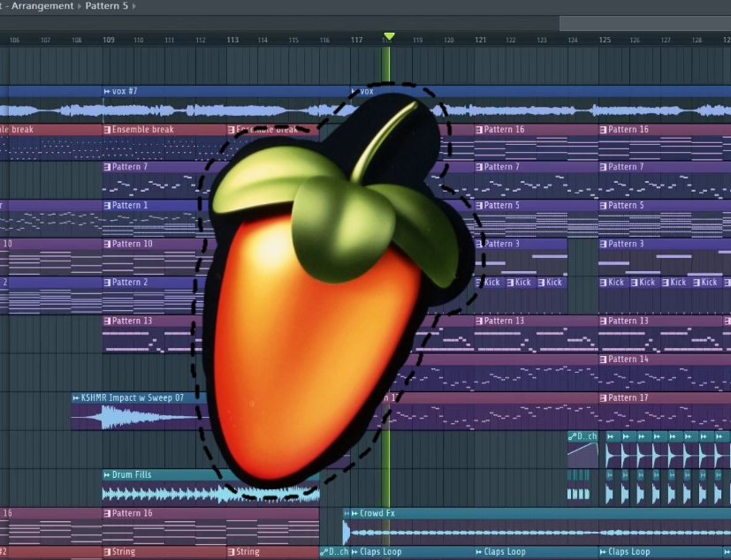
Task: Open the pattern icon of Pattern 13 at bar 125
Action: (x=603, y=321)
